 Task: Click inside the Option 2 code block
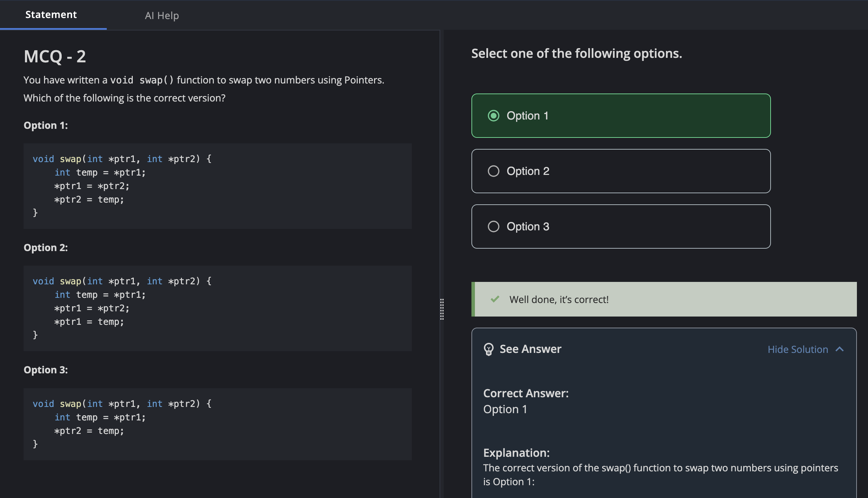click(x=217, y=308)
